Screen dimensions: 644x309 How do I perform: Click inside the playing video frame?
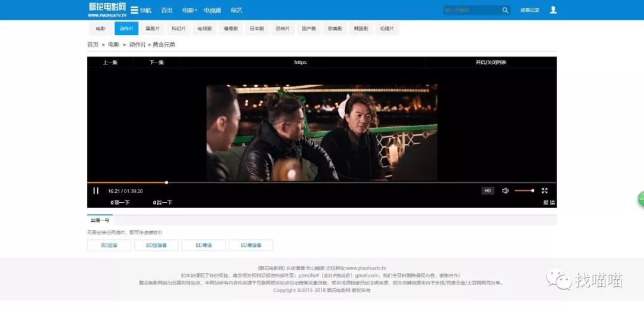click(x=321, y=132)
